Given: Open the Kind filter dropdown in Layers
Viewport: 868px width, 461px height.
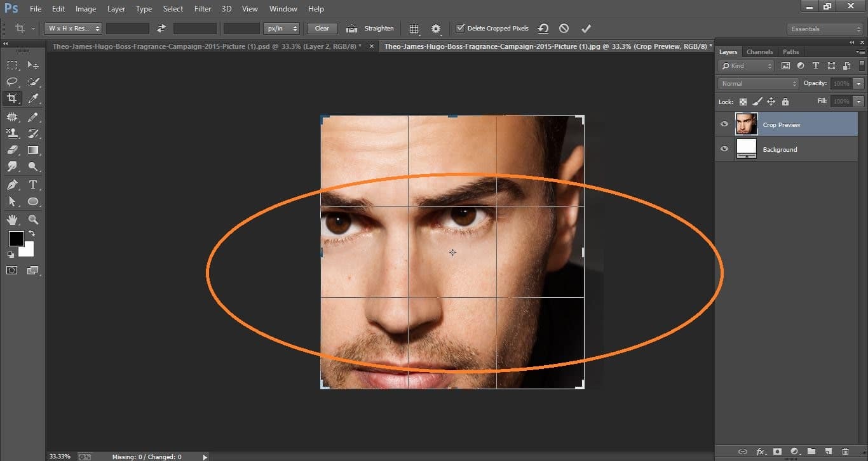Looking at the screenshot, I should coord(745,65).
